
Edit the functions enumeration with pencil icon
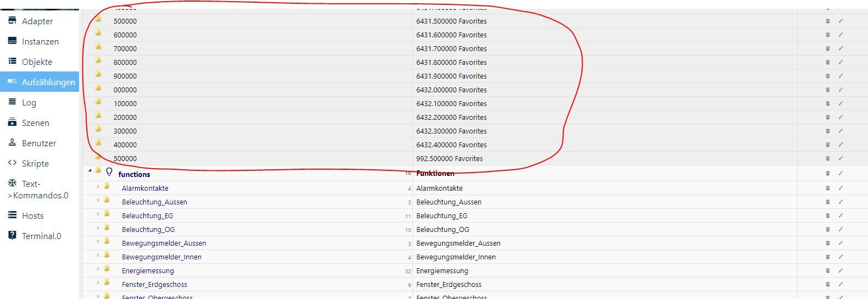pyautogui.click(x=840, y=173)
